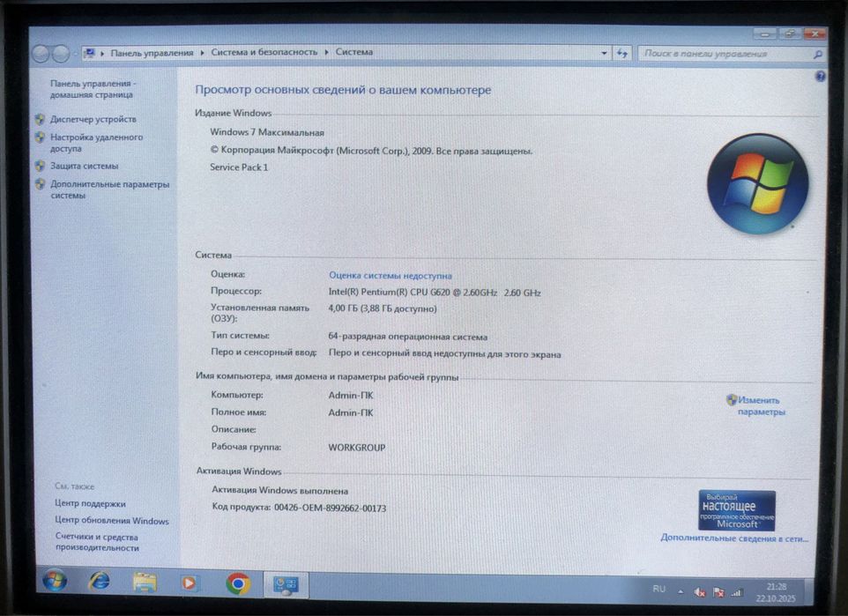Viewport: 848px width, 616px height.
Task: Open Дополнительные параметры системы link
Action: 110,189
